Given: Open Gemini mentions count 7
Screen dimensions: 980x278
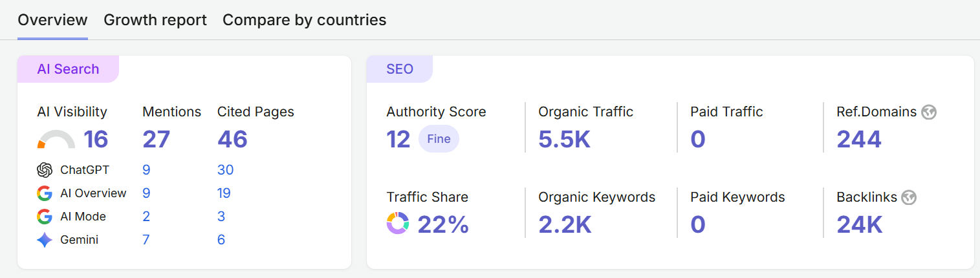Looking at the screenshot, I should click(146, 240).
